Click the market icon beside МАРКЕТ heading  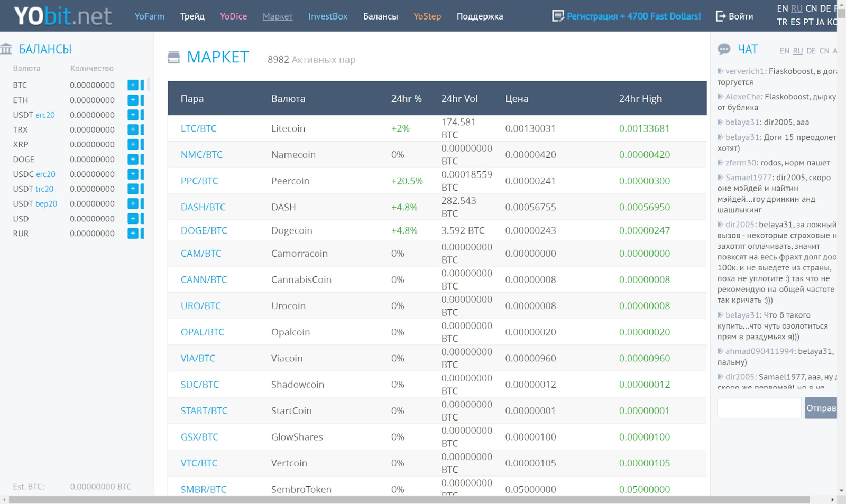[x=174, y=57]
